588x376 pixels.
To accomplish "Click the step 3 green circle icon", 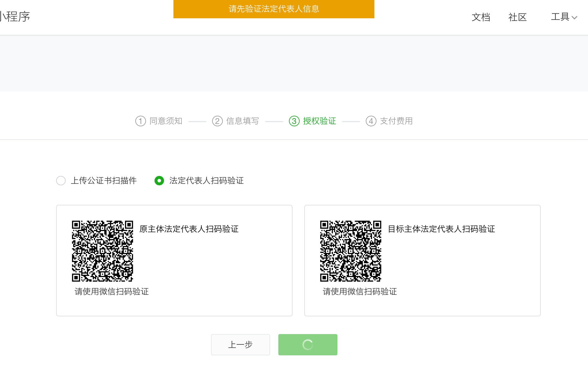I will pyautogui.click(x=294, y=121).
